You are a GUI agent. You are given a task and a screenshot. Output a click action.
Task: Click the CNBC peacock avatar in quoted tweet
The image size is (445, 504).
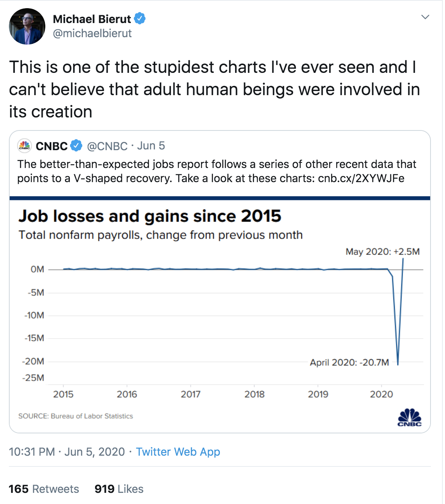point(25,146)
